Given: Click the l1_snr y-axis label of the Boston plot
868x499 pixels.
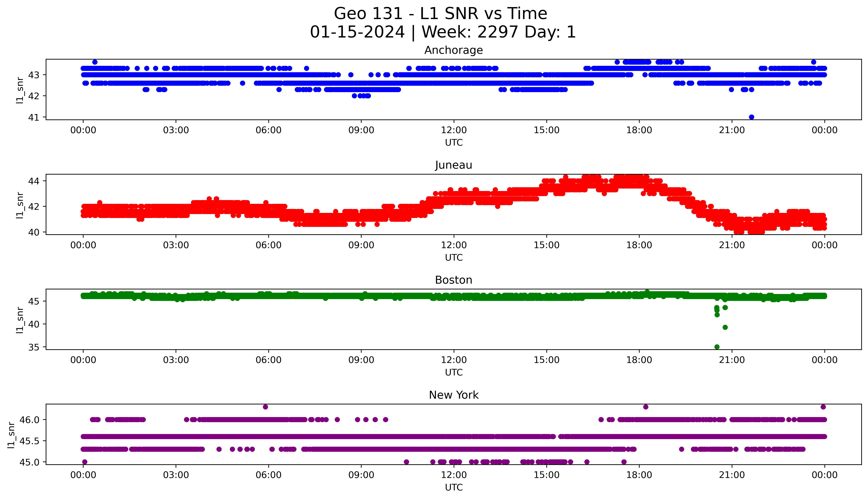Looking at the screenshot, I should pyautogui.click(x=20, y=320).
